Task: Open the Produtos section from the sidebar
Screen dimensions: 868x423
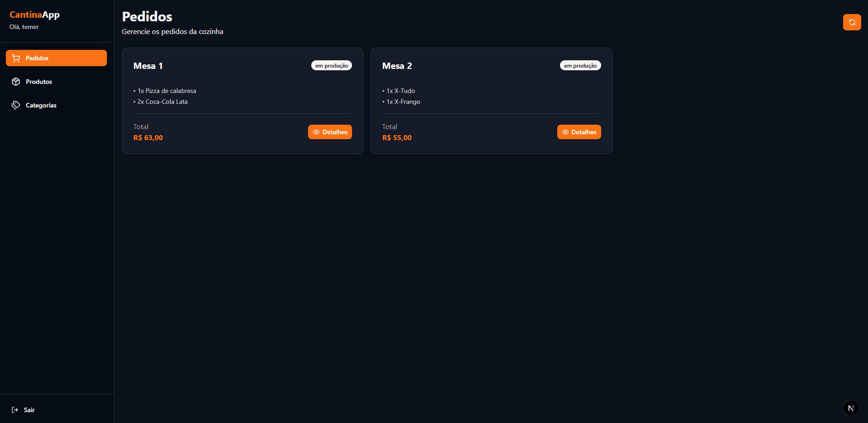Action: [39, 82]
